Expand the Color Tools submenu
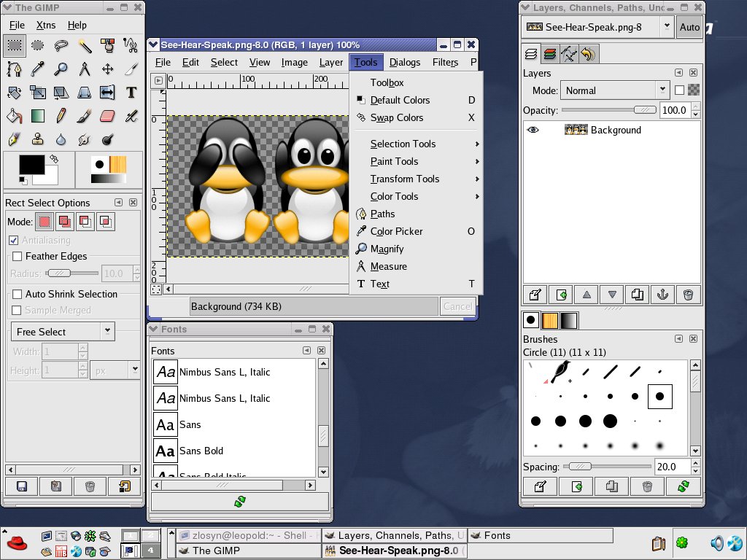Image resolution: width=747 pixels, height=560 pixels. coord(417,196)
